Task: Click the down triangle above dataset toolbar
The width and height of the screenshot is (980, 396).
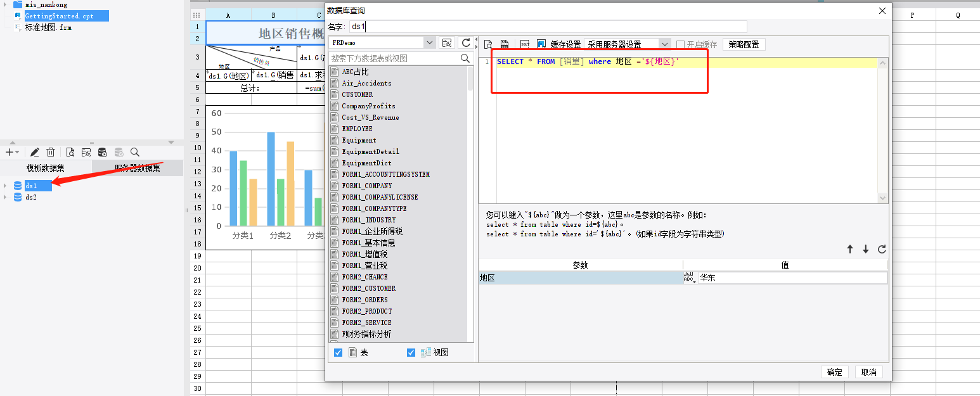Action: 171,143
